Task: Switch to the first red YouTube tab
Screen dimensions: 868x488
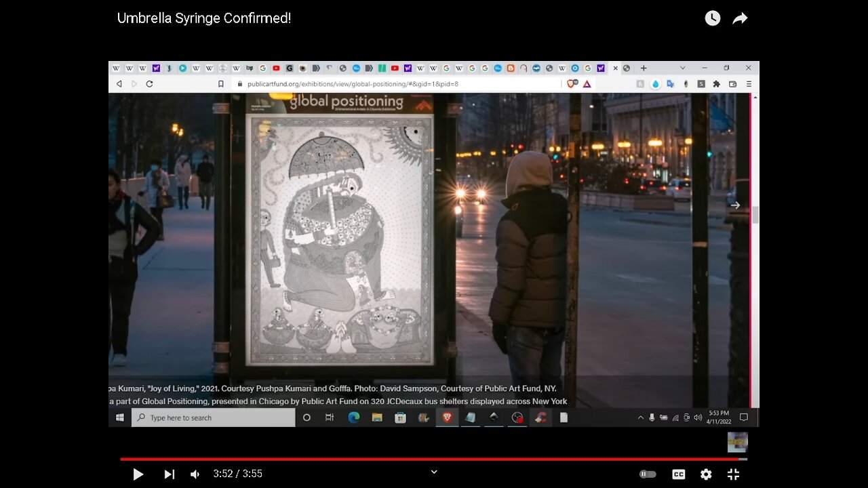Action: [x=276, y=68]
